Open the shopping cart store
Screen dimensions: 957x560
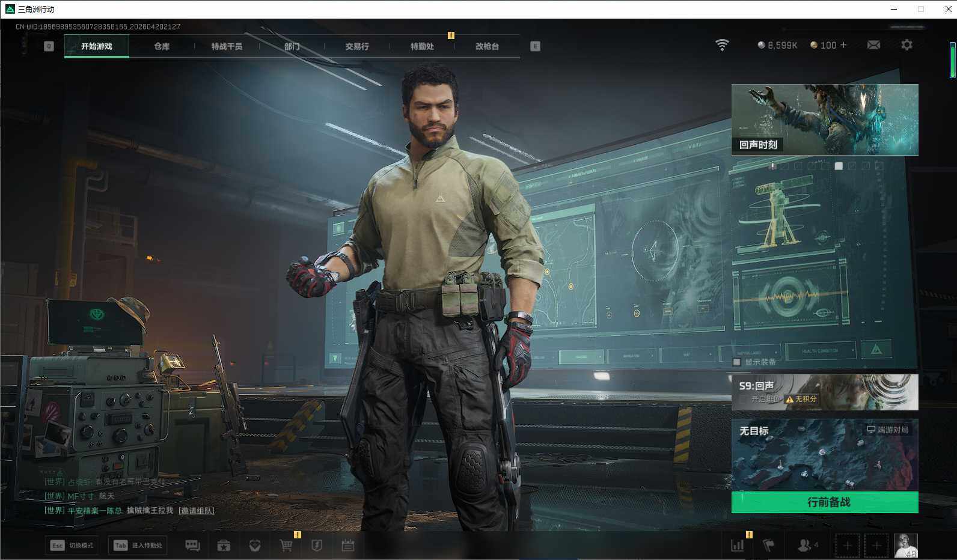coord(286,546)
